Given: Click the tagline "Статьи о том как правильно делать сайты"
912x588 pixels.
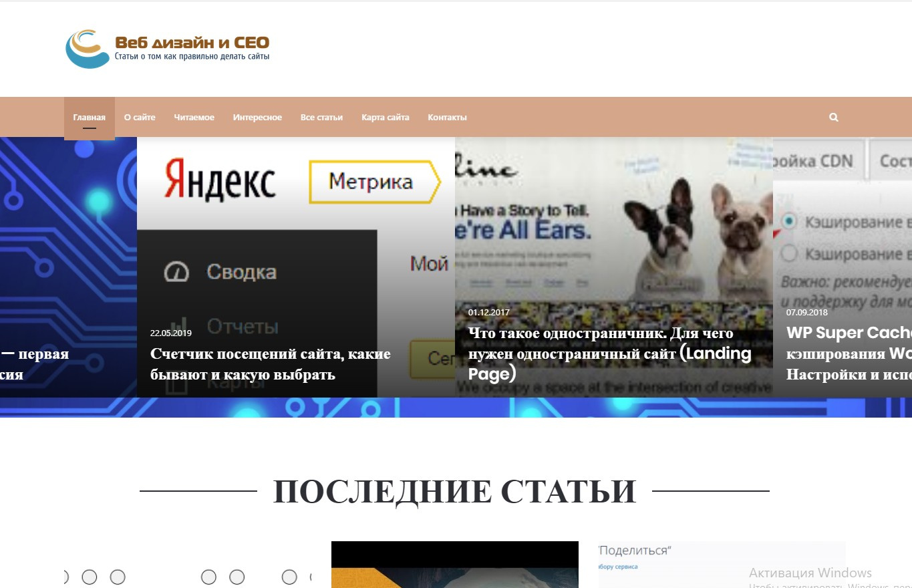Looking at the screenshot, I should 192,57.
